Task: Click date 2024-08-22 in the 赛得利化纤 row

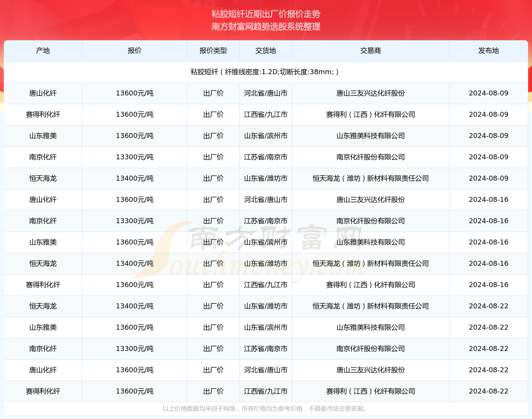Action: [489, 391]
